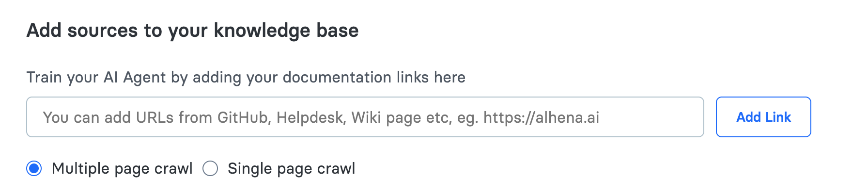Image resolution: width=868 pixels, height=196 pixels.
Task: Click the blue-outlined Add Link button
Action: 763,117
